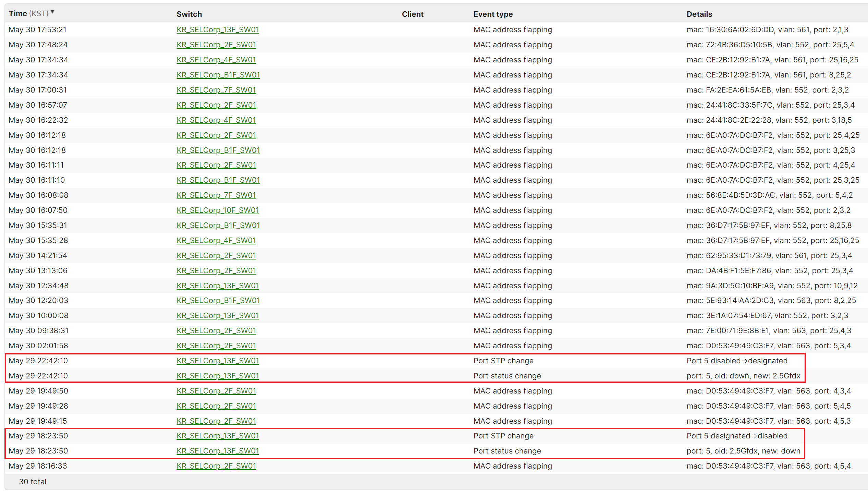The image size is (868, 496).
Task: Click the Details column header
Action: pyautogui.click(x=699, y=14)
